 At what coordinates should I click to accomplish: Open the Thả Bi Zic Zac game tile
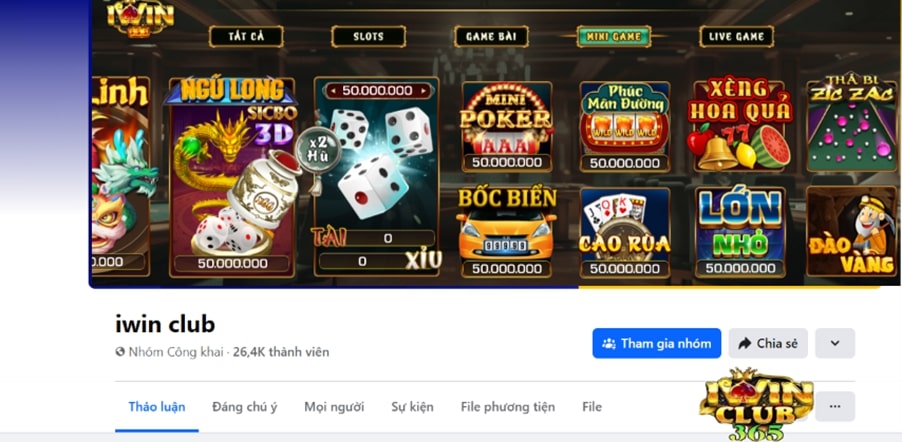click(x=852, y=124)
